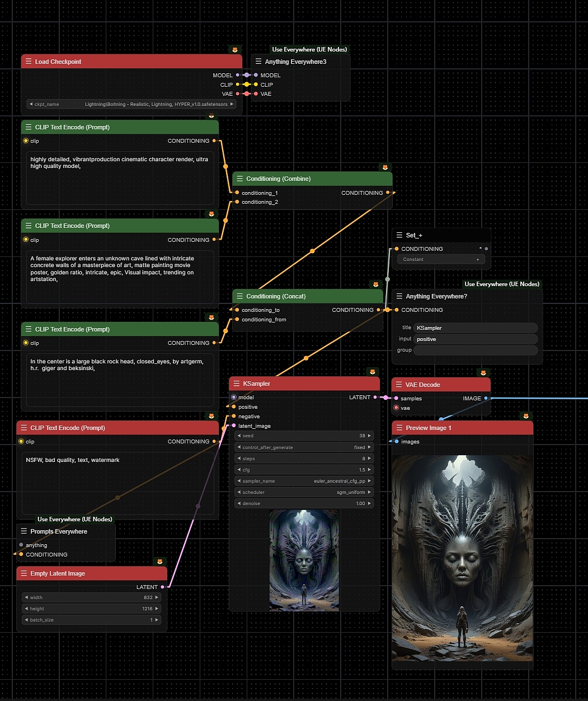Image resolution: width=588 pixels, height=701 pixels.
Task: Click the conditioning_2 input socket on Conditioning (Combine)
Action: click(x=237, y=202)
